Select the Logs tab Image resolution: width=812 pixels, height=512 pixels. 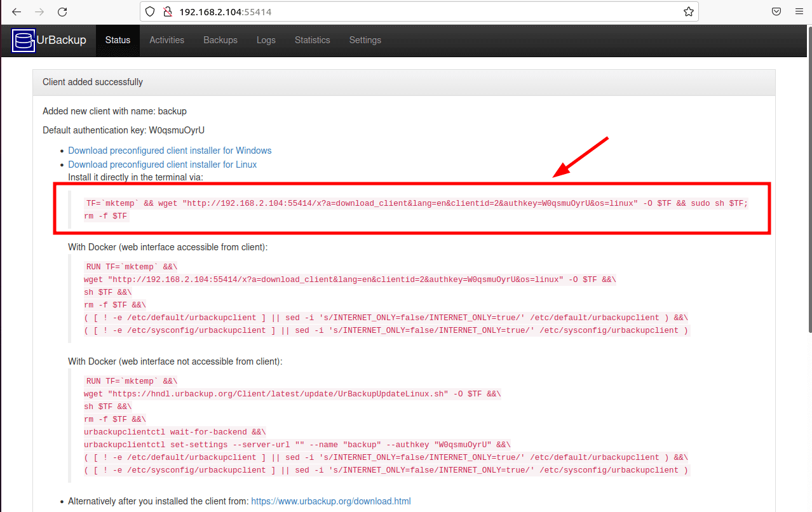pos(266,40)
